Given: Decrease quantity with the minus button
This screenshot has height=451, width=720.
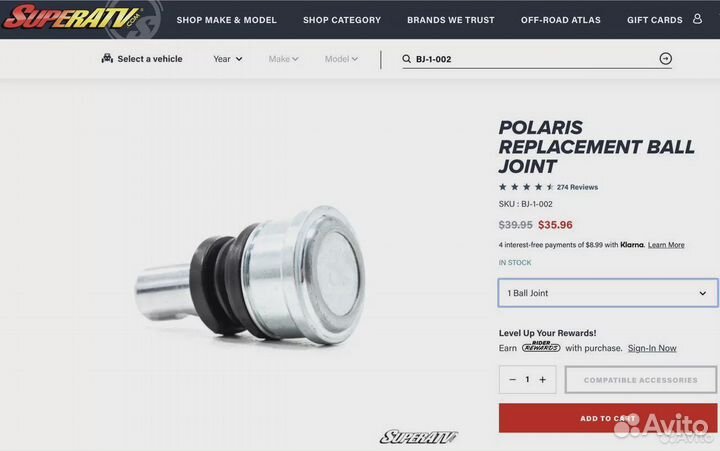Looking at the screenshot, I should (x=513, y=379).
